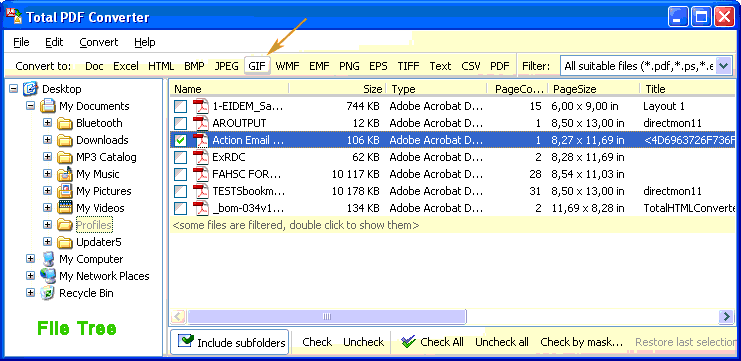Click the Check button
The width and height of the screenshot is (741, 361).
pos(317,342)
